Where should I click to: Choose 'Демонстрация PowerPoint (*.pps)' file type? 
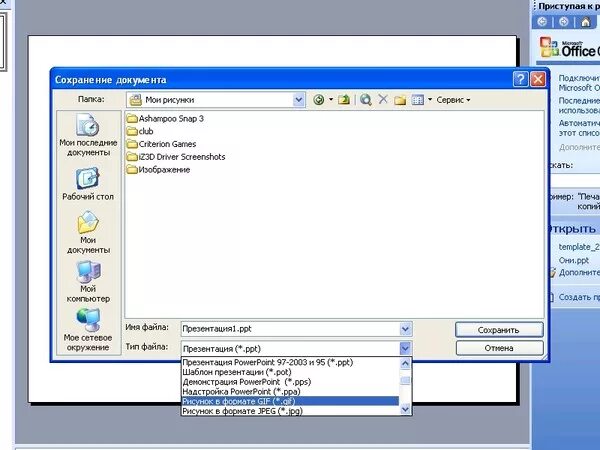[290, 382]
